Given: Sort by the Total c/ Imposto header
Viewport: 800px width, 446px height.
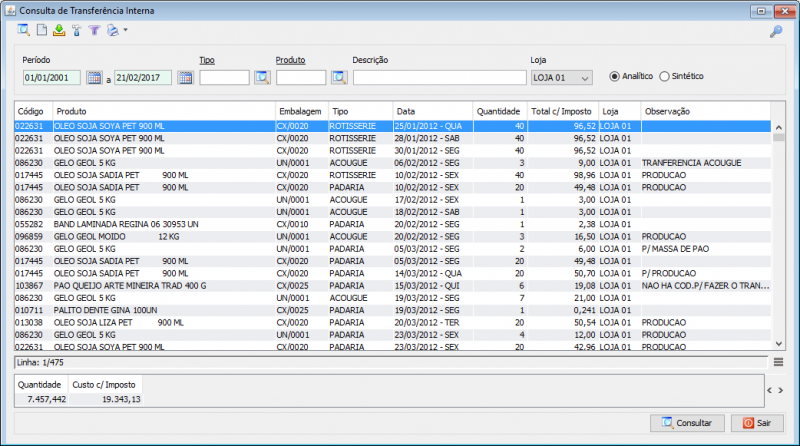Looking at the screenshot, I should coord(563,111).
